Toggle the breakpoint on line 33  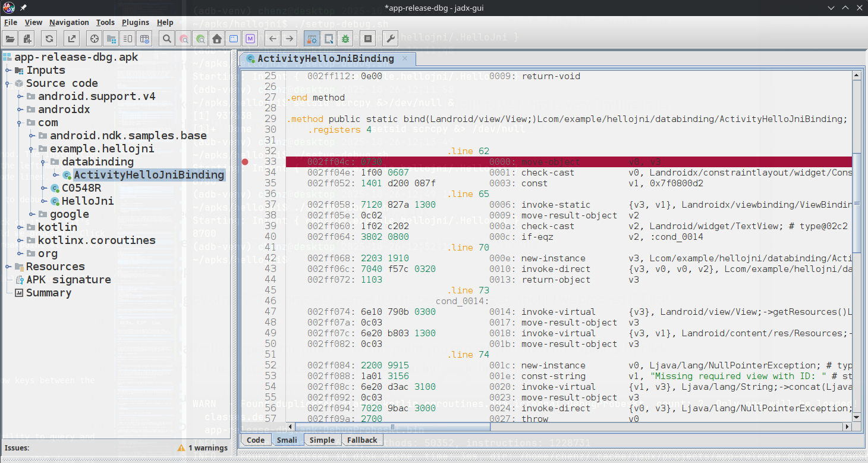tap(244, 161)
